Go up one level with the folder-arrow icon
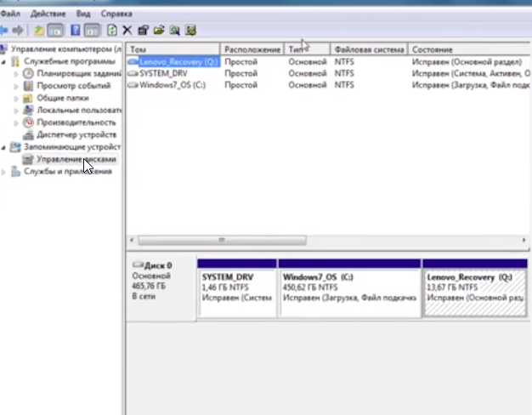Image resolution: width=532 pixels, height=415 pixels. [x=39, y=31]
